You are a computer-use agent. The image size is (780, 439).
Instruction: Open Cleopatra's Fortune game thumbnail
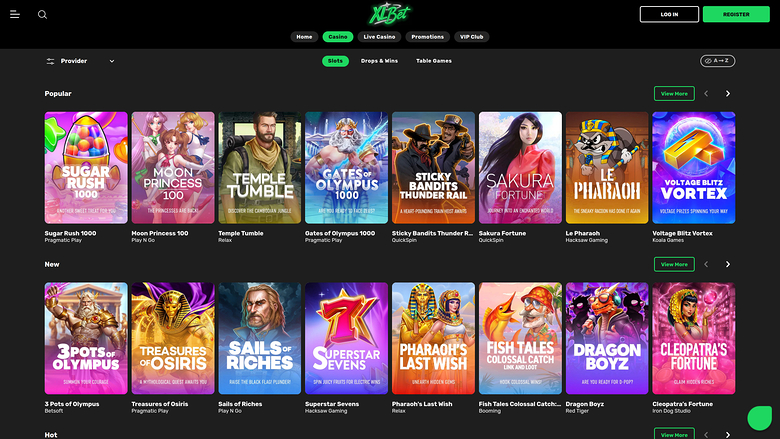click(694, 339)
